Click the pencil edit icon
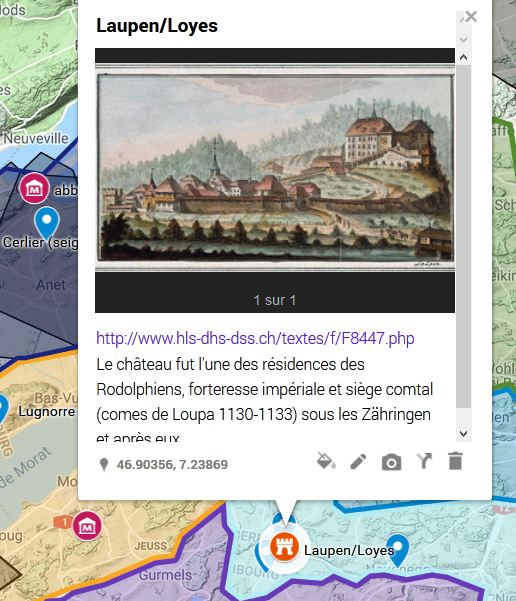This screenshot has height=601, width=516. pos(358,461)
